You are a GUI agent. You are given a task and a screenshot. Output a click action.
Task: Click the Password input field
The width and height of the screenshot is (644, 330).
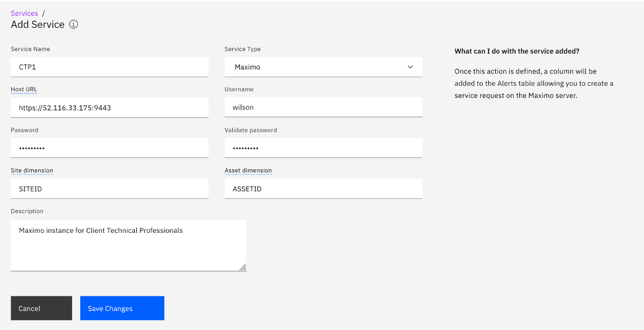(110, 148)
